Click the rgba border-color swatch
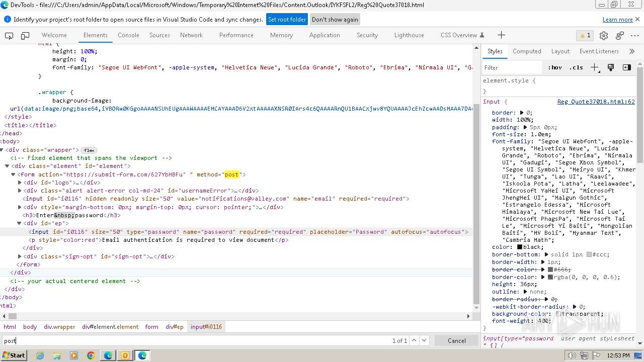Image resolution: width=644 pixels, height=362 pixels. click(550, 277)
